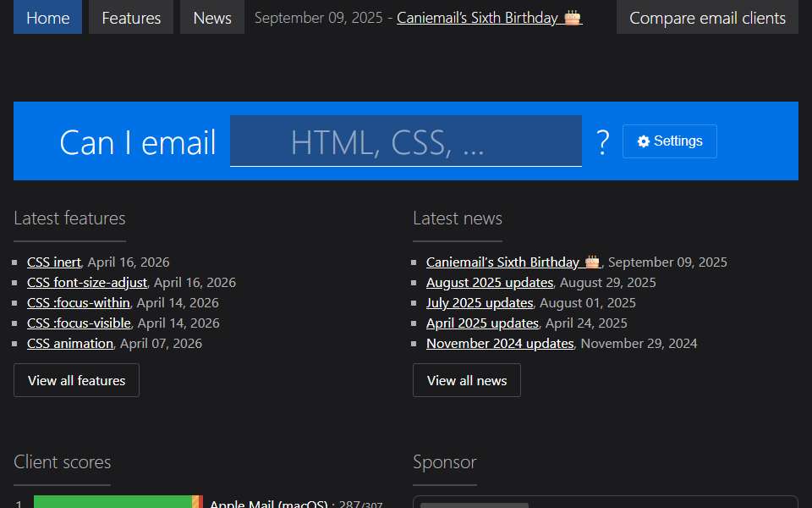Click the April 16, 2026 date beside CSS inert
The height and width of the screenshot is (508, 812).
click(129, 262)
